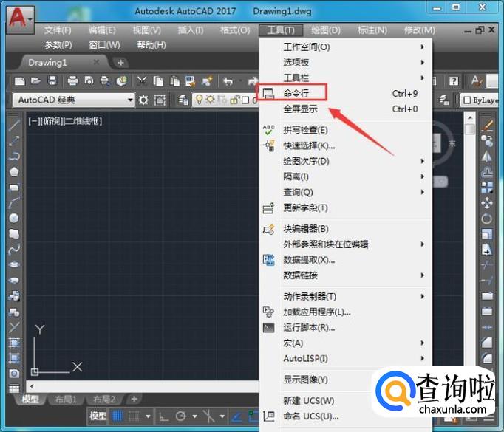The image size is (504, 432).
Task: Expand the 查询(Q) submenu
Action: click(346, 192)
